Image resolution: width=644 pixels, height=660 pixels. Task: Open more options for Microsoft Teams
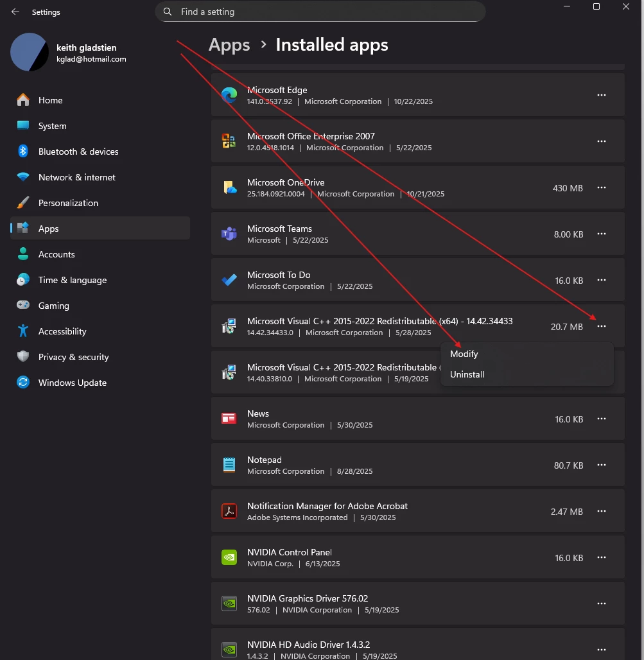602,234
